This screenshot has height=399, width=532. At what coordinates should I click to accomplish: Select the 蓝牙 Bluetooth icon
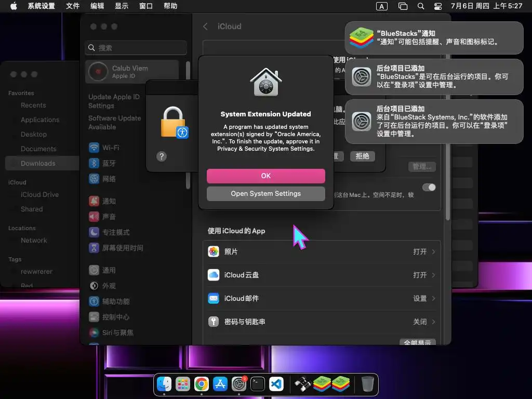click(94, 163)
